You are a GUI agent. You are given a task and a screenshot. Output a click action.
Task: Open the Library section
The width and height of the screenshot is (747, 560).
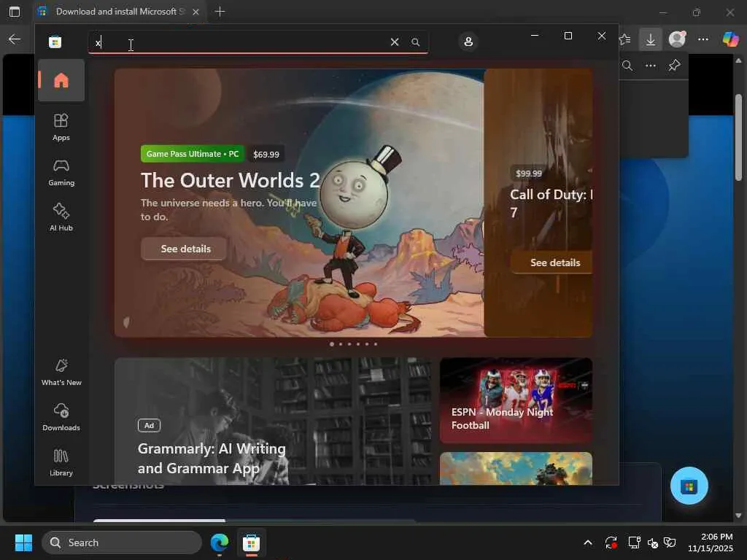click(61, 462)
